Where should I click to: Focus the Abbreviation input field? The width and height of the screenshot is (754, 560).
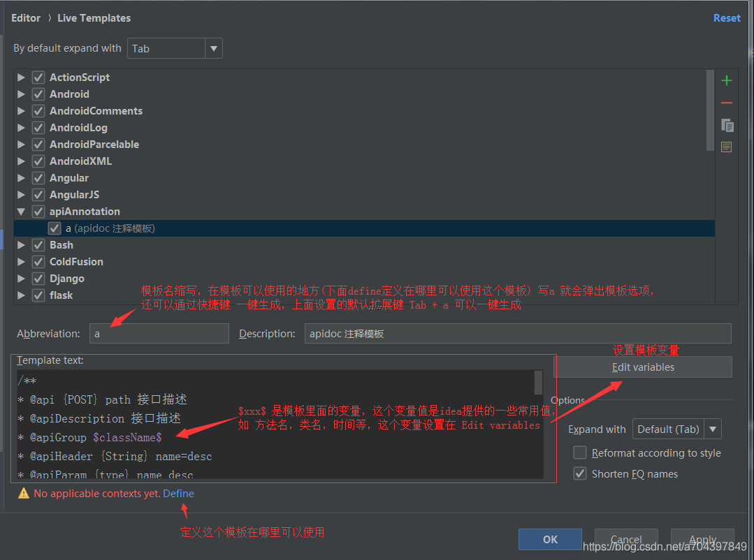click(159, 334)
